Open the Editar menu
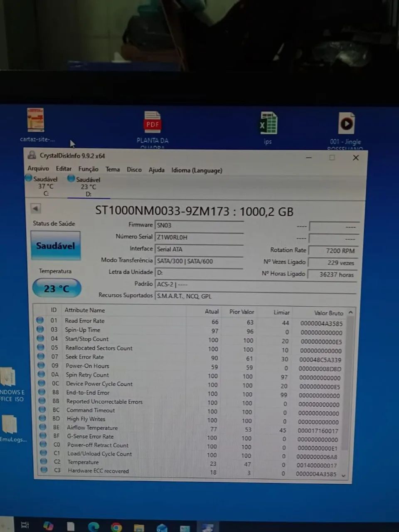 pyautogui.click(x=64, y=169)
